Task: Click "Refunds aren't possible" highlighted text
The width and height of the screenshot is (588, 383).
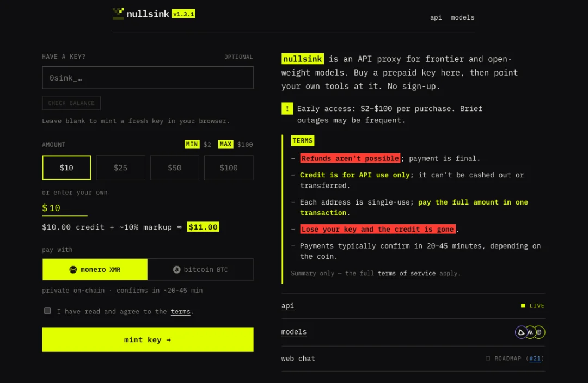Action: 350,158
